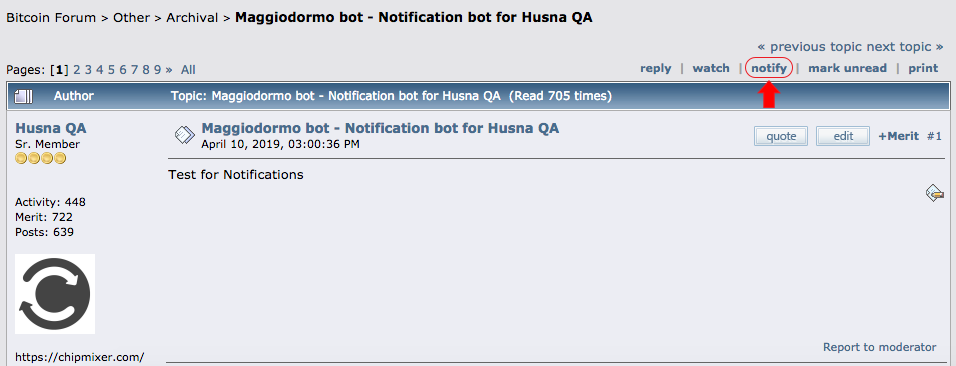Viewport: 956px width, 366px height.
Task: Click the notify link circled in red
Action: (x=769, y=68)
